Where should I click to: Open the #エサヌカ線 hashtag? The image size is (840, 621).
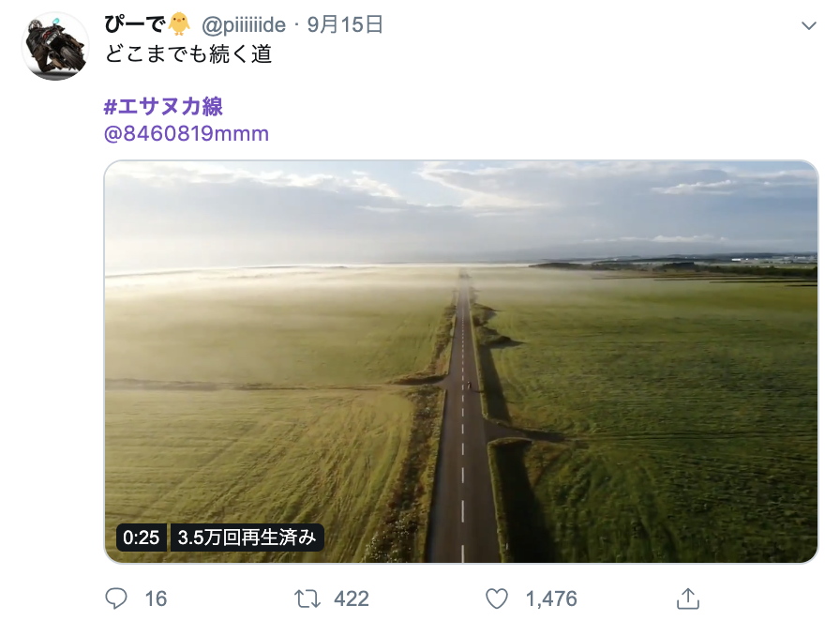(163, 106)
